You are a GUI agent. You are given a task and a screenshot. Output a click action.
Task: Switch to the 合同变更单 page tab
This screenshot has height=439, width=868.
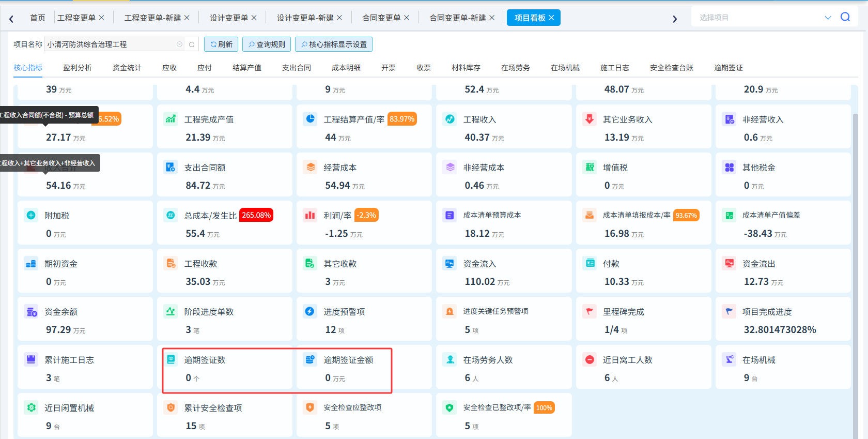point(381,18)
